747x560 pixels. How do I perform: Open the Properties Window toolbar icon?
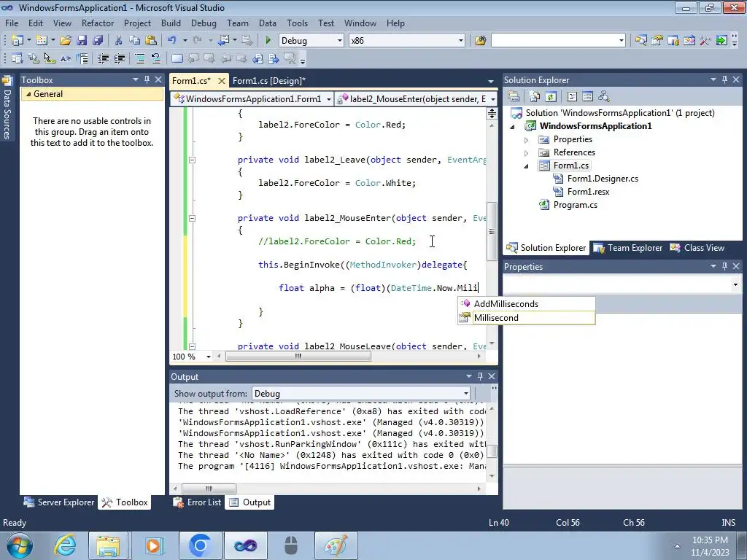tap(657, 41)
